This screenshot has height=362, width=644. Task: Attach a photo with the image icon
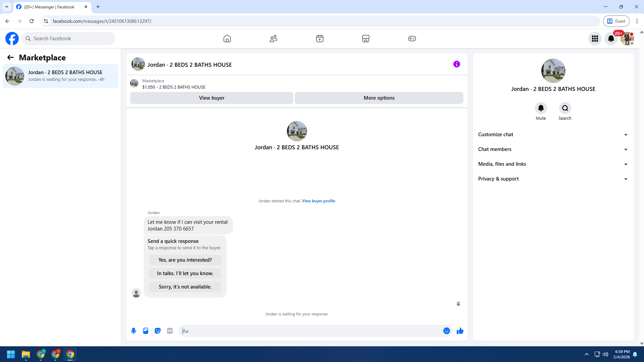pos(146,331)
